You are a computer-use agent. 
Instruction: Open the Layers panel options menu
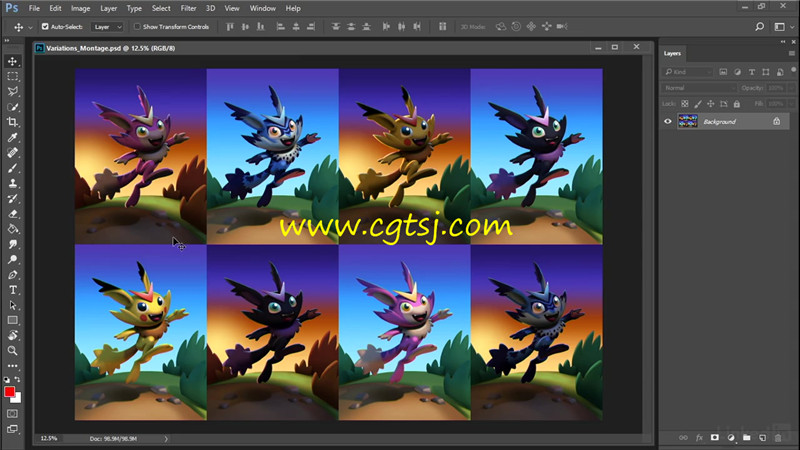(x=792, y=53)
